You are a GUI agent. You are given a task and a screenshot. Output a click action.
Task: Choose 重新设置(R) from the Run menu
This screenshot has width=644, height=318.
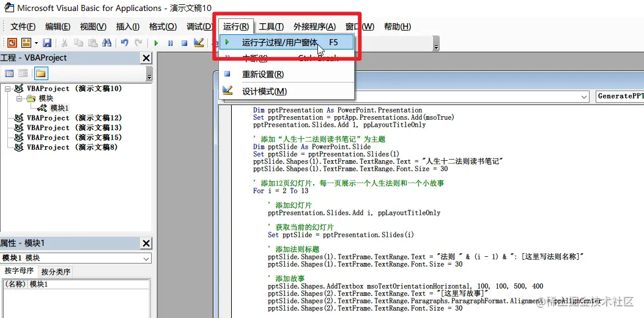click(x=286, y=75)
